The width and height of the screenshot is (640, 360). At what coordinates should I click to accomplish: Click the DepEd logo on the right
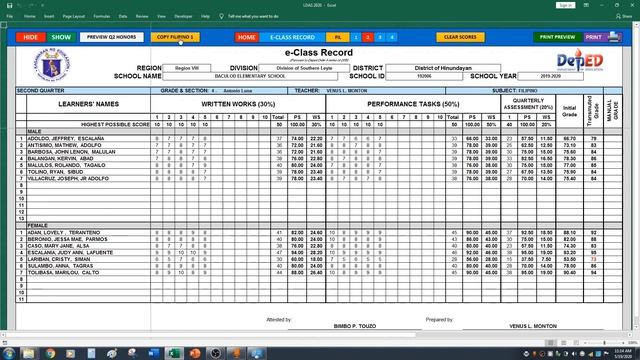coord(580,61)
